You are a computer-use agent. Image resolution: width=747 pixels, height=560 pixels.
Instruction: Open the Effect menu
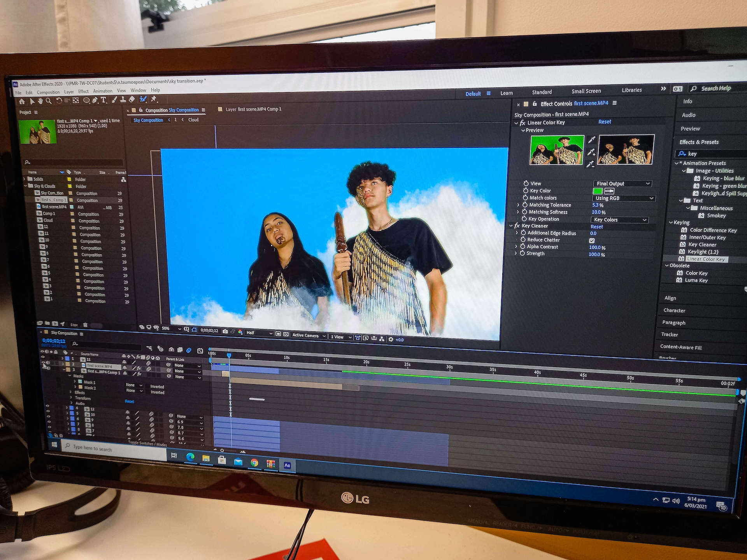click(83, 92)
